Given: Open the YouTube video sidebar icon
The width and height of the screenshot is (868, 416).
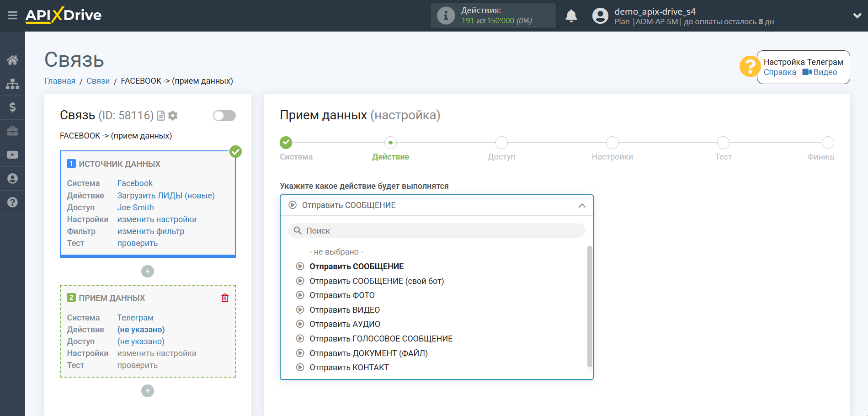Looking at the screenshot, I should pos(12,155).
